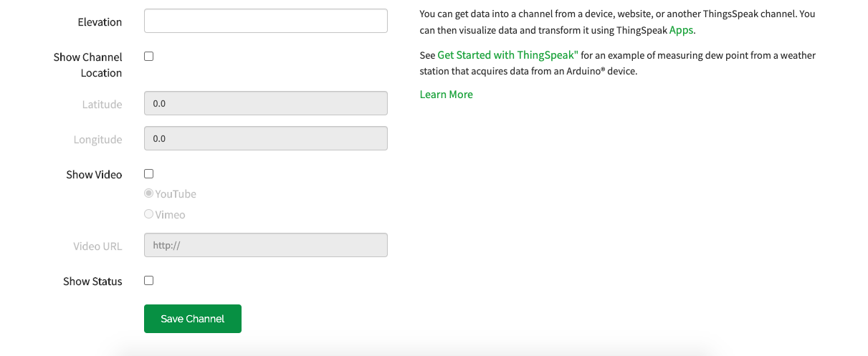Click the Show Channel Location label text

87,64
